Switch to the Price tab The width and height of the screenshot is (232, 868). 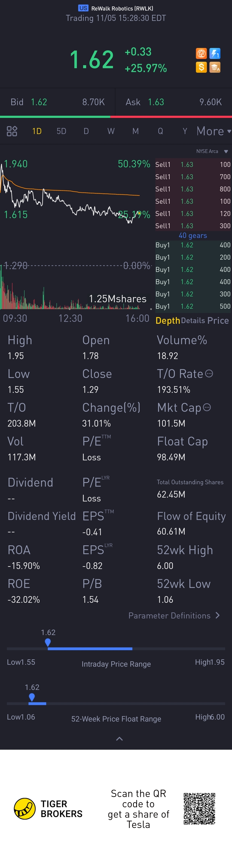pos(218,321)
